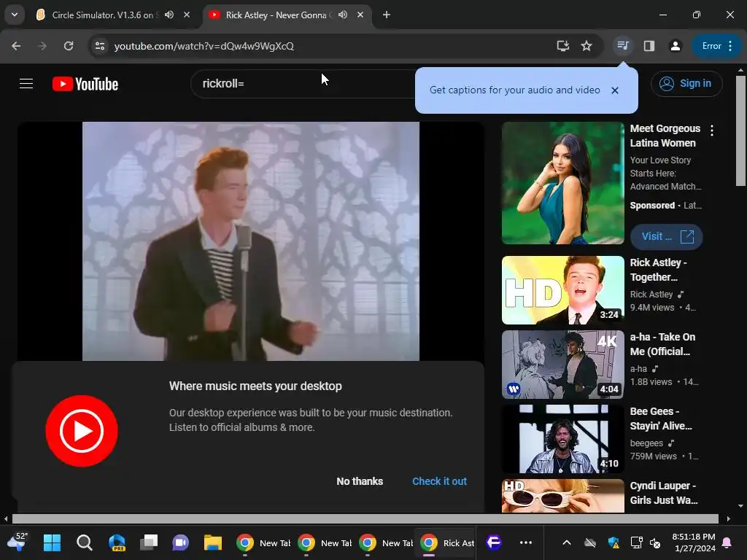Open a-ha - Take On Me title
The height and width of the screenshot is (560, 747).
point(662,344)
